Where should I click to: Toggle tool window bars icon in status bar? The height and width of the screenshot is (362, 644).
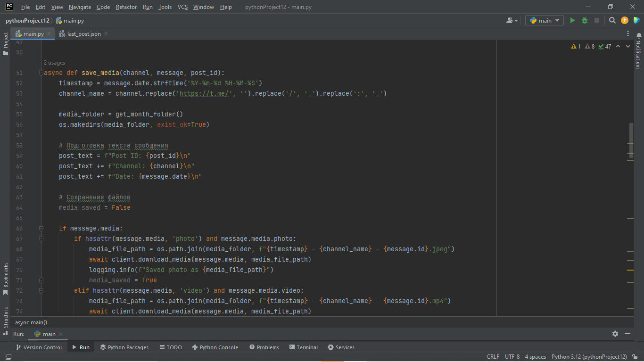8,357
